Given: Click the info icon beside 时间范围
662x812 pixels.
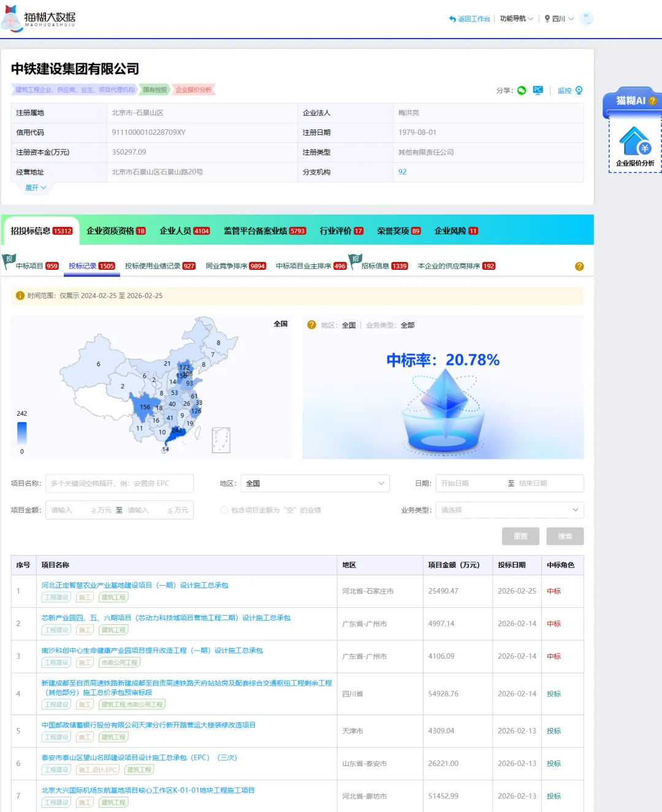Looking at the screenshot, I should pyautogui.click(x=20, y=296).
